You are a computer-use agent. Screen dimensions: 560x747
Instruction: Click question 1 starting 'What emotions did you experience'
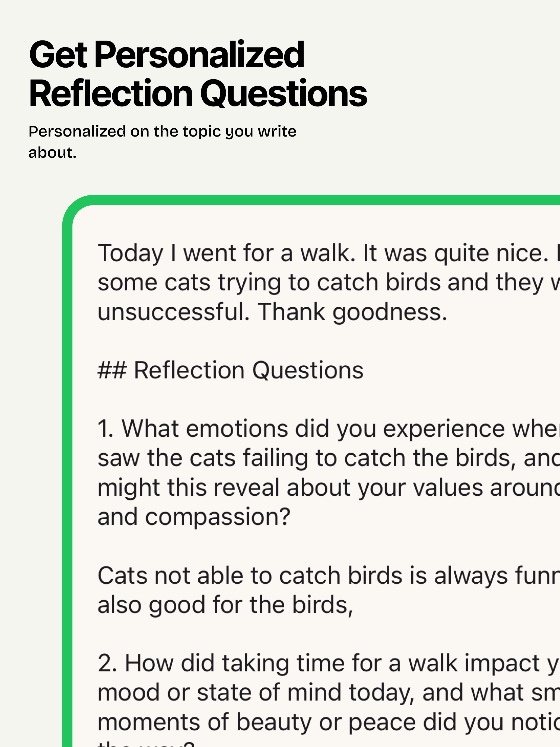[329, 429]
